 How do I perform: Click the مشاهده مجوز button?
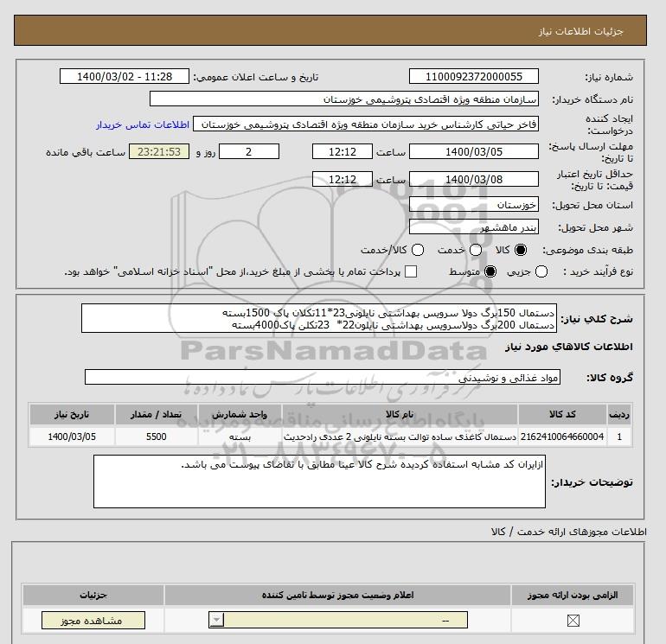93,620
